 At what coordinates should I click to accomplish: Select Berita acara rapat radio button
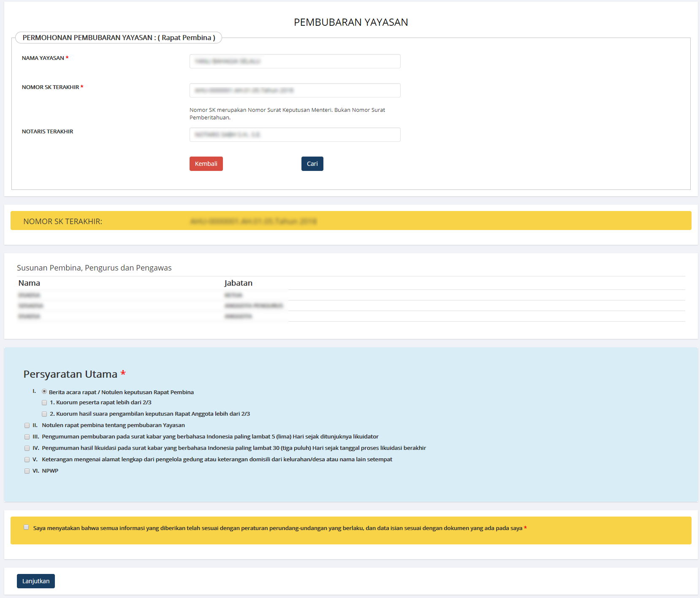tap(44, 392)
